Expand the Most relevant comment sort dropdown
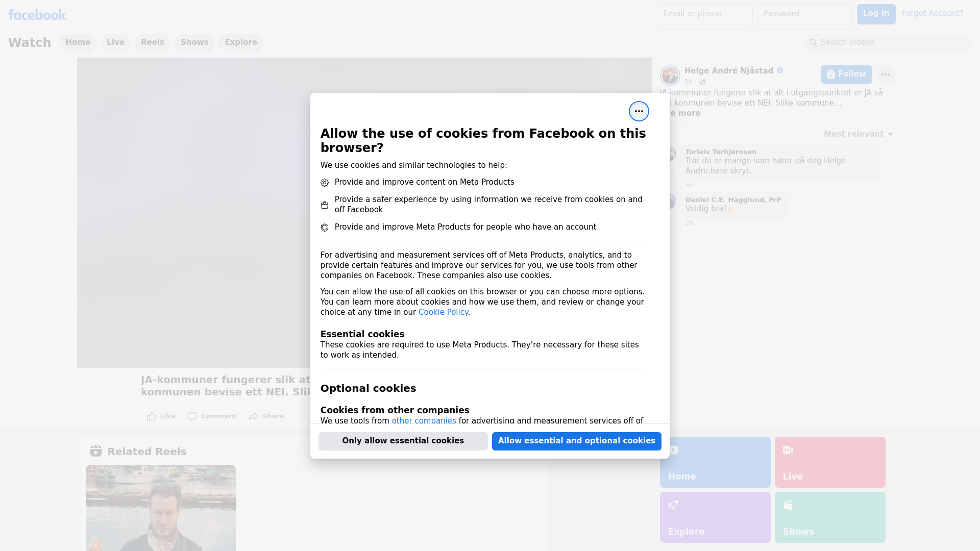Image resolution: width=980 pixels, height=551 pixels. pos(859,134)
